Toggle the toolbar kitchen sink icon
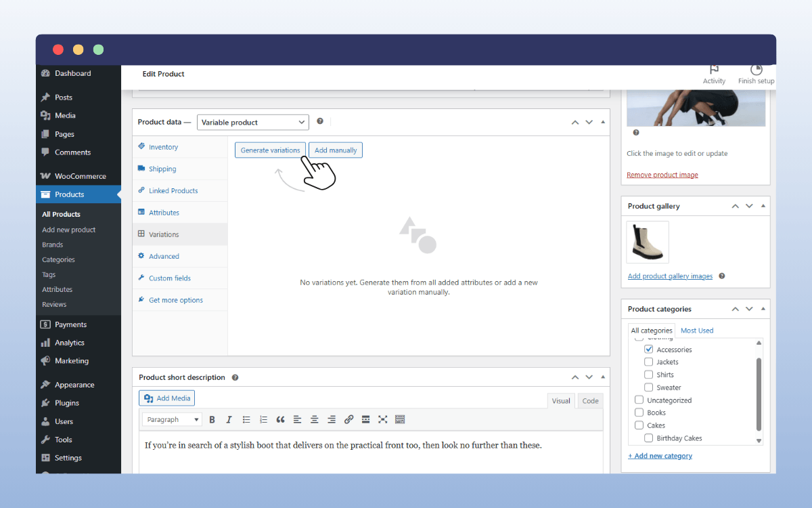This screenshot has width=812, height=508. pyautogui.click(x=400, y=420)
